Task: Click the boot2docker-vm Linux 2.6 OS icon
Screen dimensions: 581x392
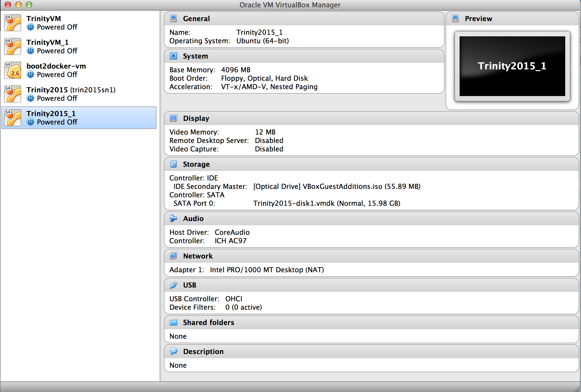Action: (13, 70)
